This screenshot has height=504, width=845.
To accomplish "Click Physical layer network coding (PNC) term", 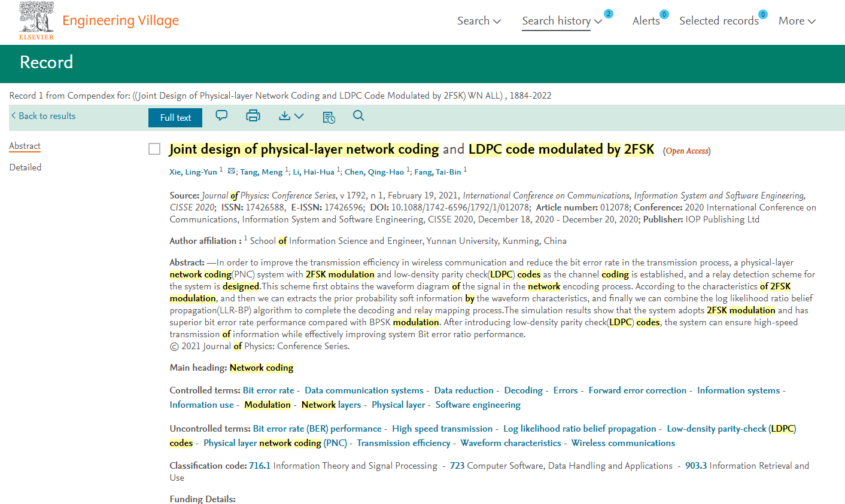I will (275, 443).
